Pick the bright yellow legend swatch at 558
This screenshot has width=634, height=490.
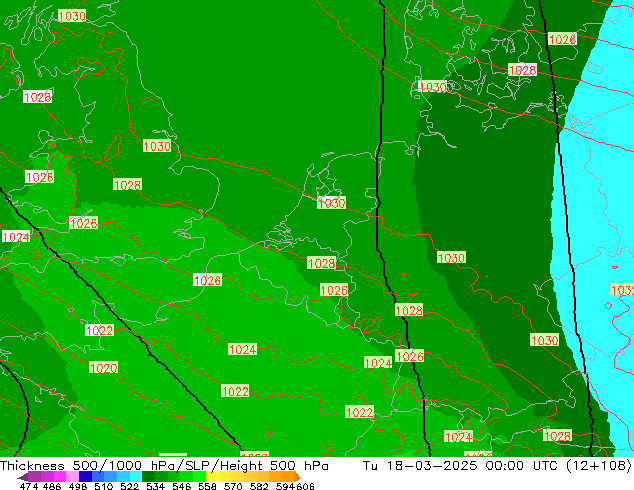pos(212,477)
